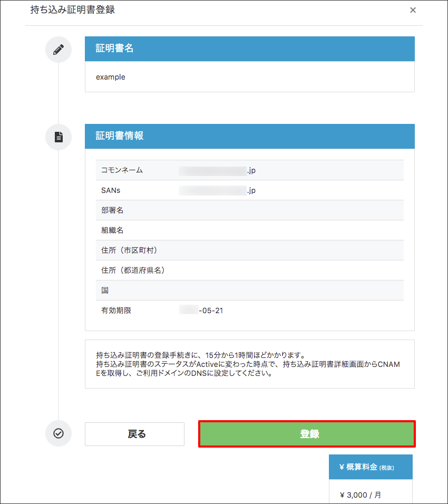Click the checkmark confirmation step icon
The height and width of the screenshot is (504, 448).
click(x=59, y=433)
